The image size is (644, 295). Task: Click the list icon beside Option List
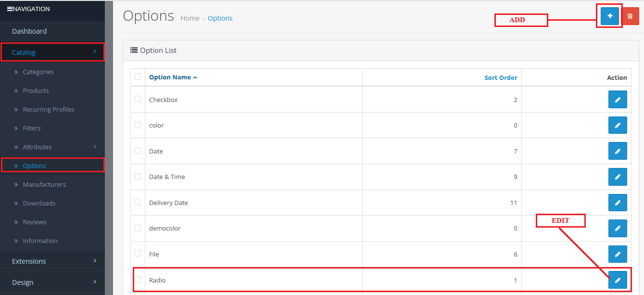click(134, 50)
